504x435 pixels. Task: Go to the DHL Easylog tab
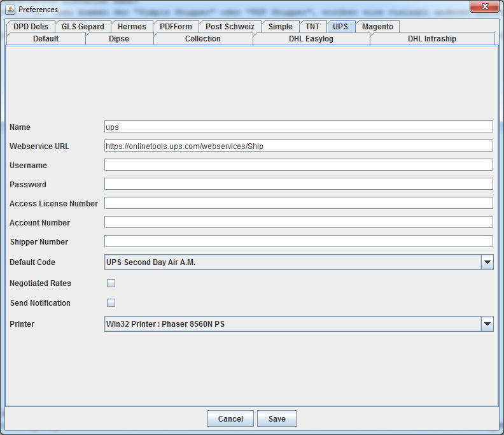[x=311, y=39]
